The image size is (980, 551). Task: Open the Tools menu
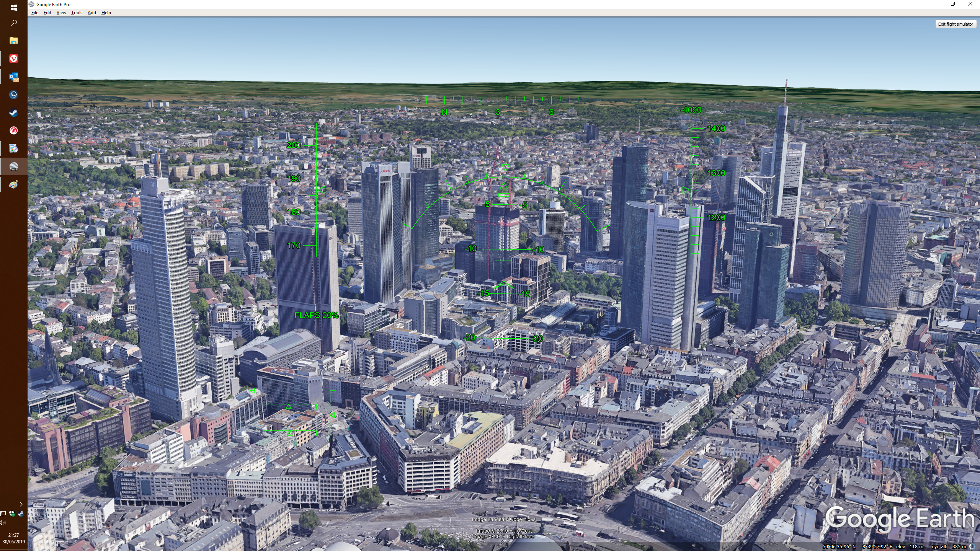tap(77, 13)
